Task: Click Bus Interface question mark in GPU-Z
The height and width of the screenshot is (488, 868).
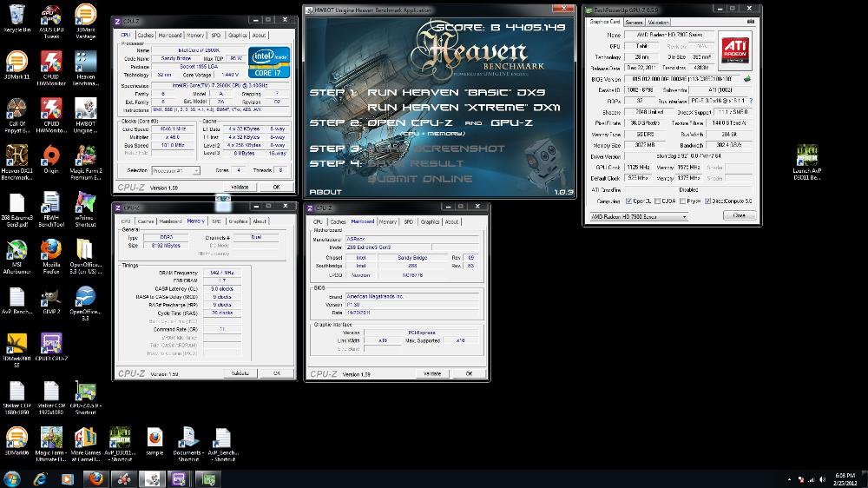Action: point(751,101)
